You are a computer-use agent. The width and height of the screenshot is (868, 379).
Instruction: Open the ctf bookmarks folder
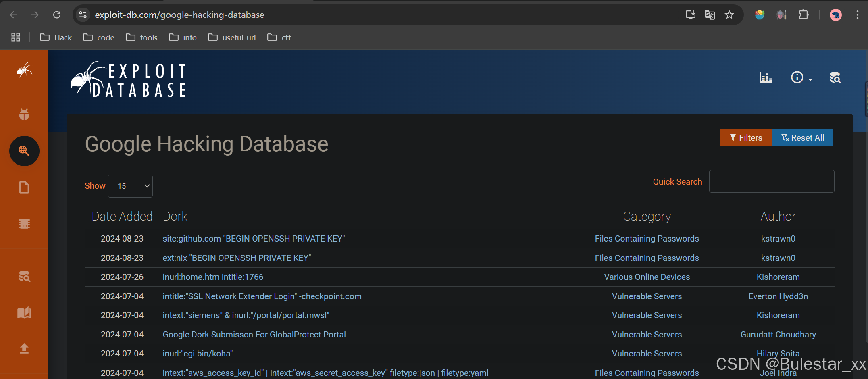[279, 37]
